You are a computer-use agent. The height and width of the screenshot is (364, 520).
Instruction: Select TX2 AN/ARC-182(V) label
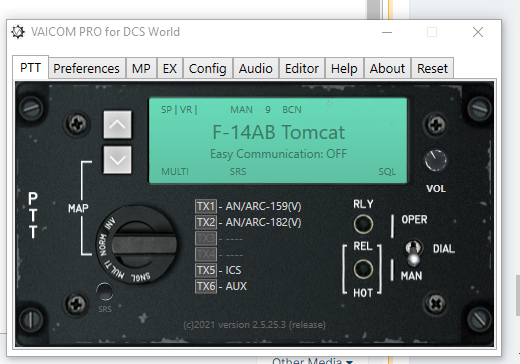pos(248,222)
